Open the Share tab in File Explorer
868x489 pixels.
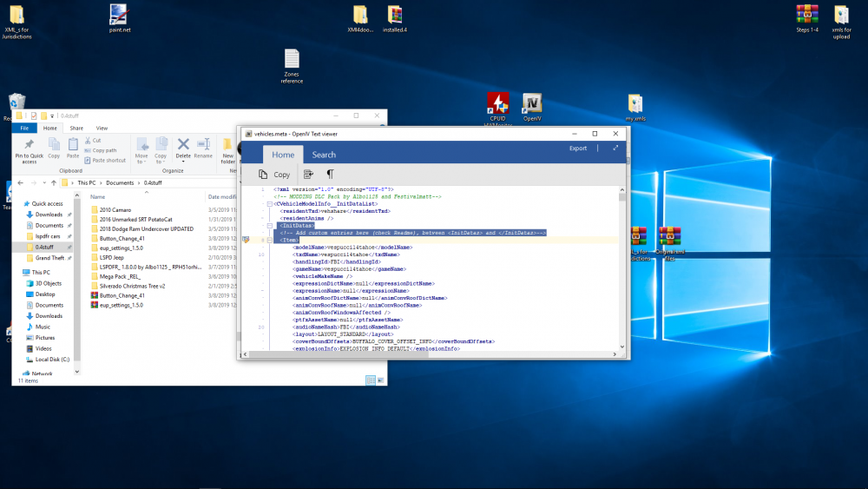click(76, 128)
